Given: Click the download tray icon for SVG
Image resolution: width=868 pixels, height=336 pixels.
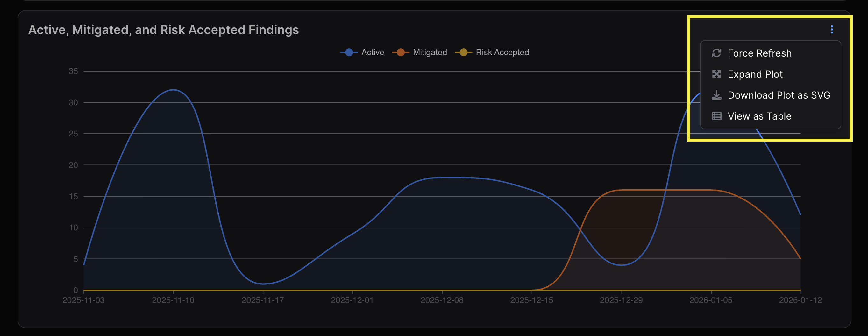Looking at the screenshot, I should [716, 95].
